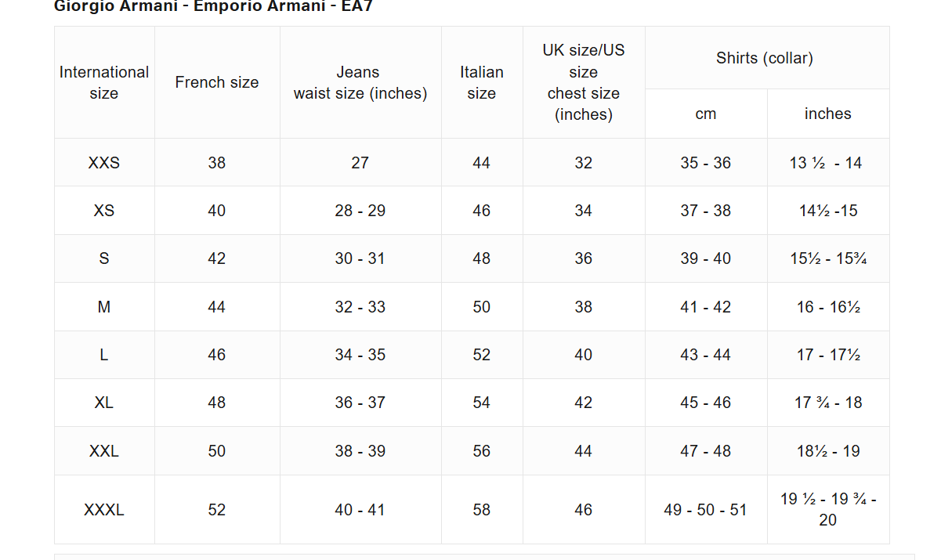Select the XXS row label cell

click(104, 163)
